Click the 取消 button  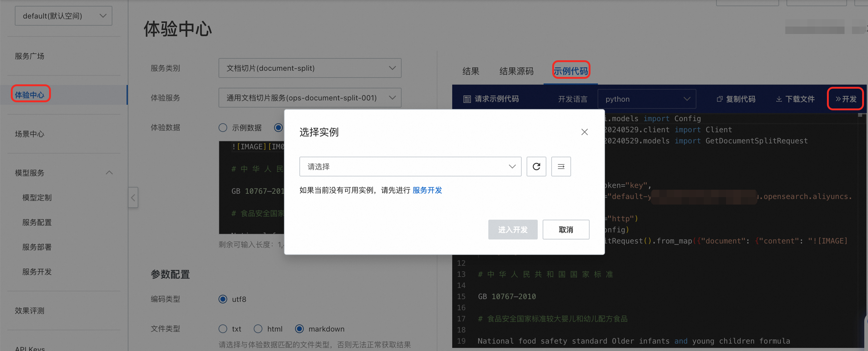[565, 230]
